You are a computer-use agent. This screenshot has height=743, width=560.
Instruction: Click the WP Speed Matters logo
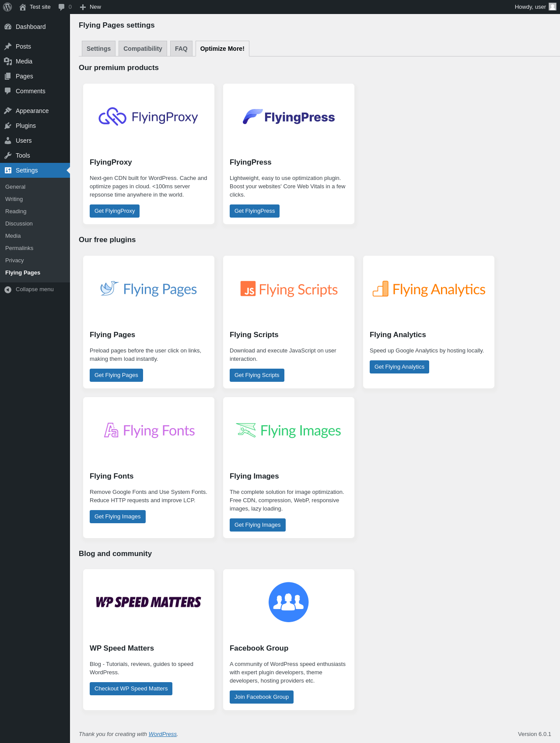pyautogui.click(x=148, y=602)
